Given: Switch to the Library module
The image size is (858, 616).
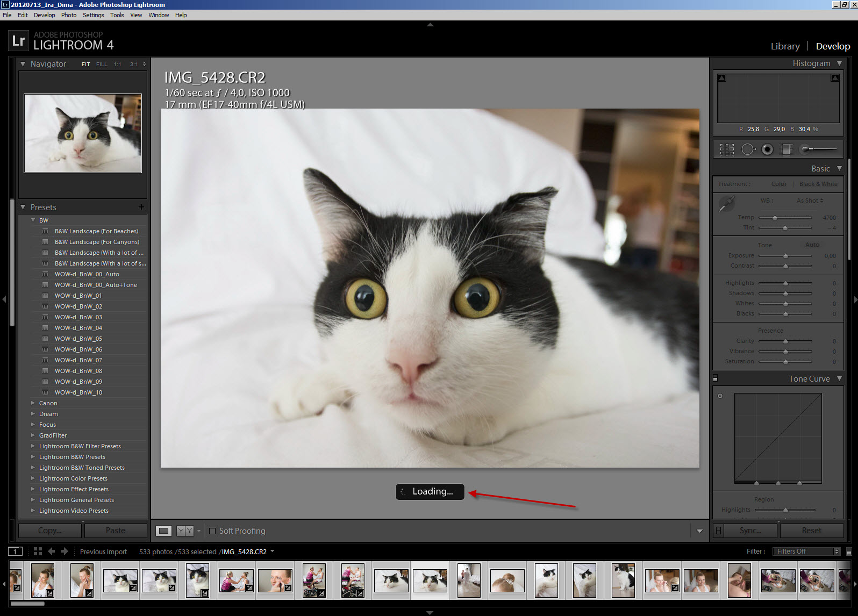Looking at the screenshot, I should [785, 46].
